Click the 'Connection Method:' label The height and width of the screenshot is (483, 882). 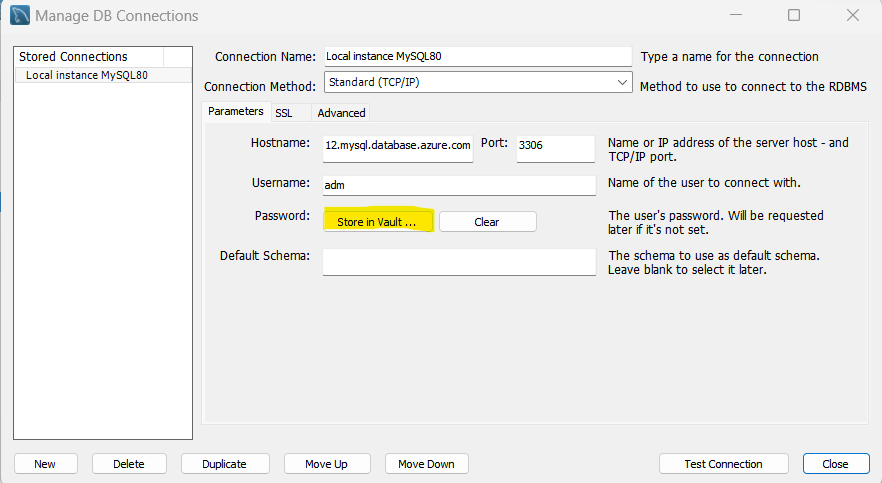click(260, 87)
